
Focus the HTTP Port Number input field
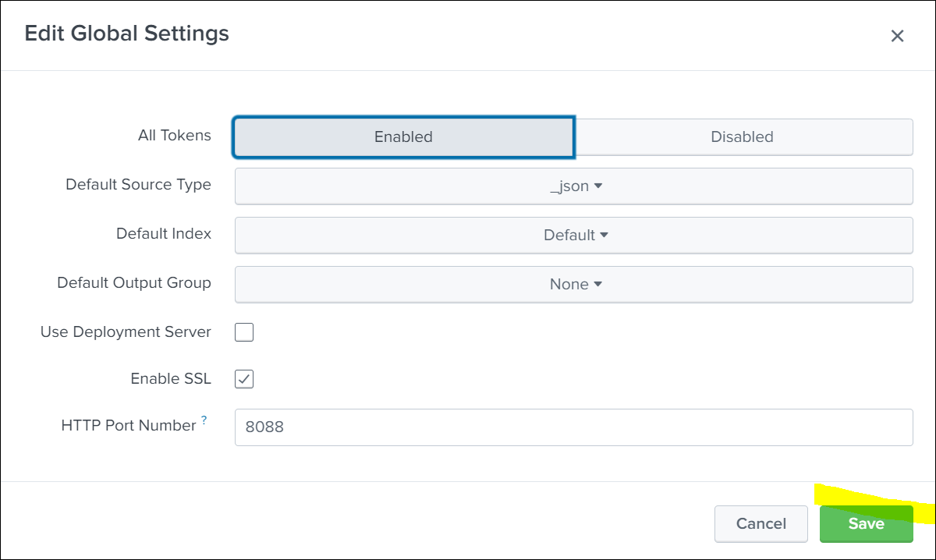pos(573,427)
